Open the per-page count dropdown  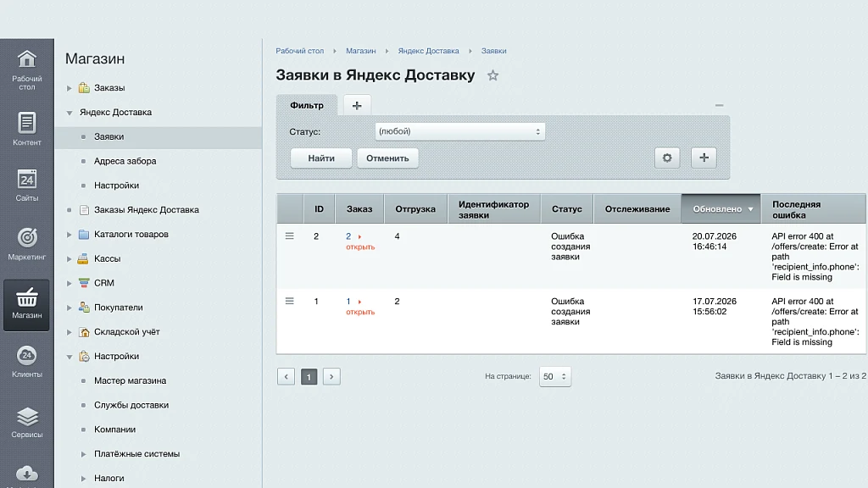click(x=554, y=377)
